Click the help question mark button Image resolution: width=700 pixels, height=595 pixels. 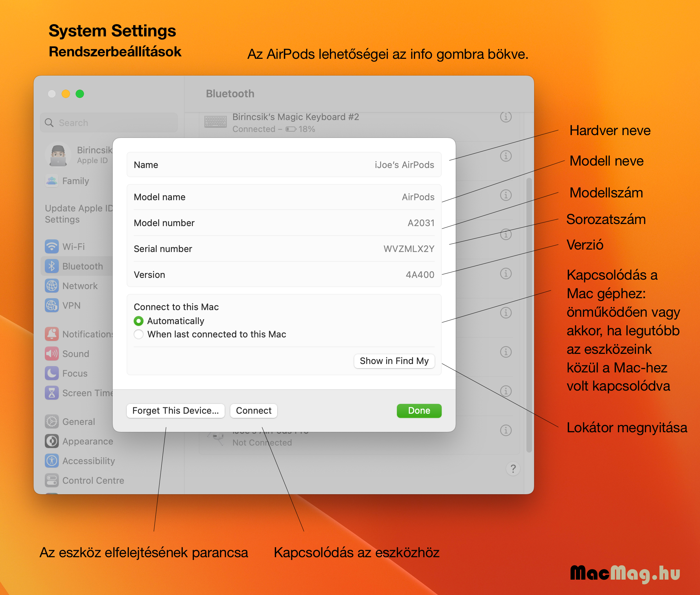click(x=513, y=469)
